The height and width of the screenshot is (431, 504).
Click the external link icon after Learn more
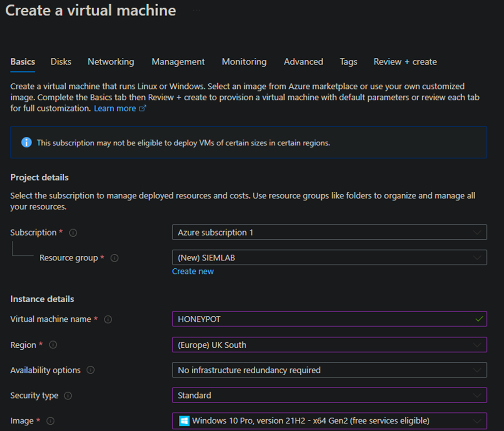point(142,109)
